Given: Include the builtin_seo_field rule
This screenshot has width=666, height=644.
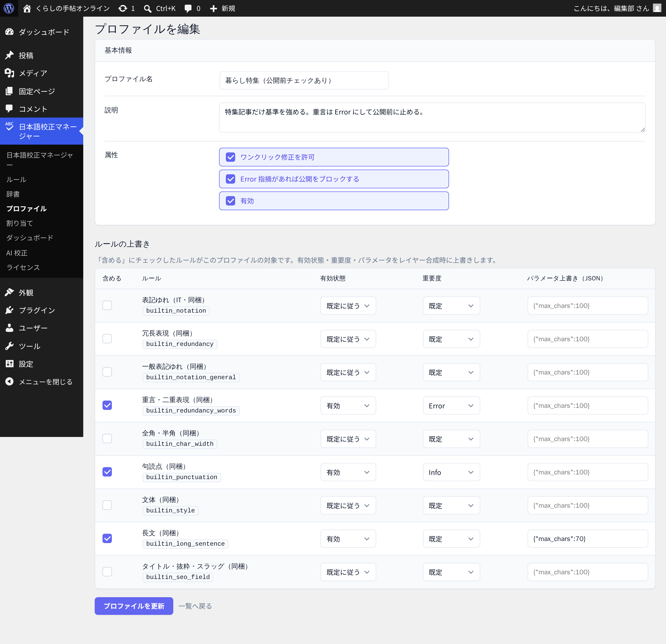Looking at the screenshot, I should click(x=107, y=572).
